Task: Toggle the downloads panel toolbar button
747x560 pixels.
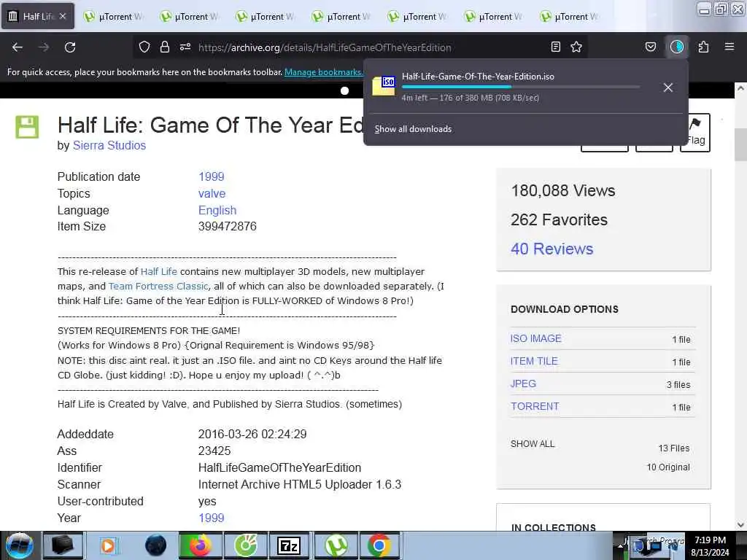Action: coord(677,47)
